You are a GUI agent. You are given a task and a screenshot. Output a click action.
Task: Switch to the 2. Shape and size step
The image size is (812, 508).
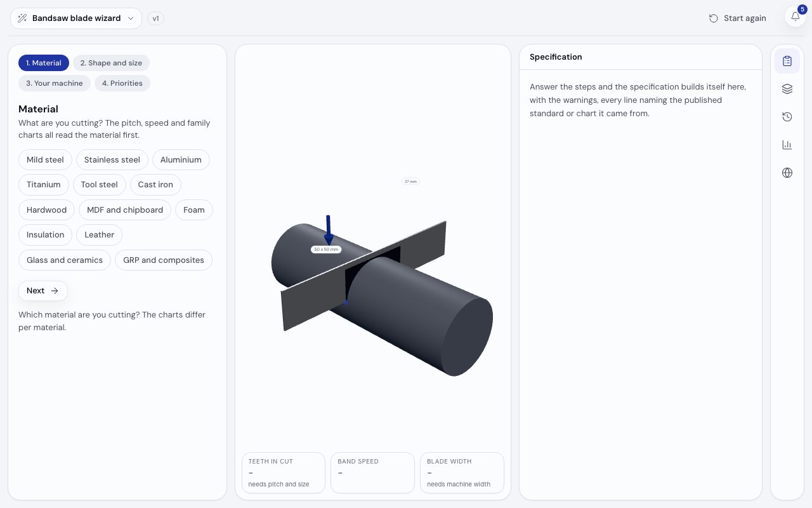click(111, 63)
